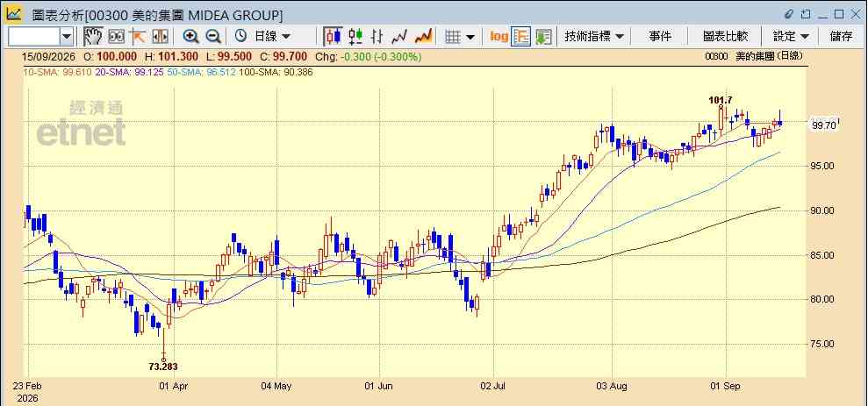Click the green arrow download list icon

[543, 37]
